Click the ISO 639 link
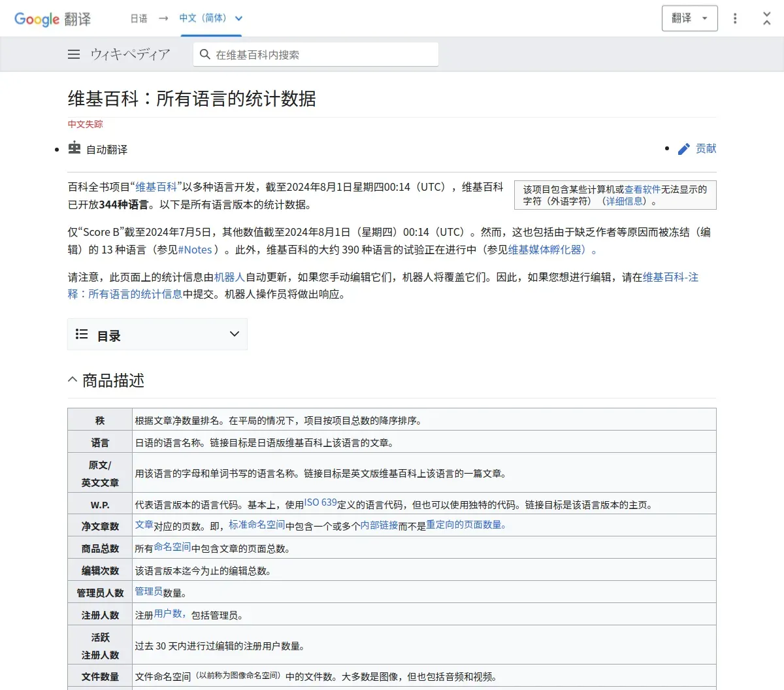 tap(321, 502)
